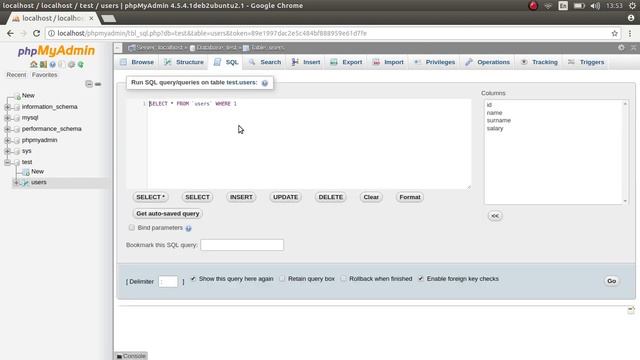The height and width of the screenshot is (360, 640).
Task: Expand the sys database node
Action: click(7, 151)
